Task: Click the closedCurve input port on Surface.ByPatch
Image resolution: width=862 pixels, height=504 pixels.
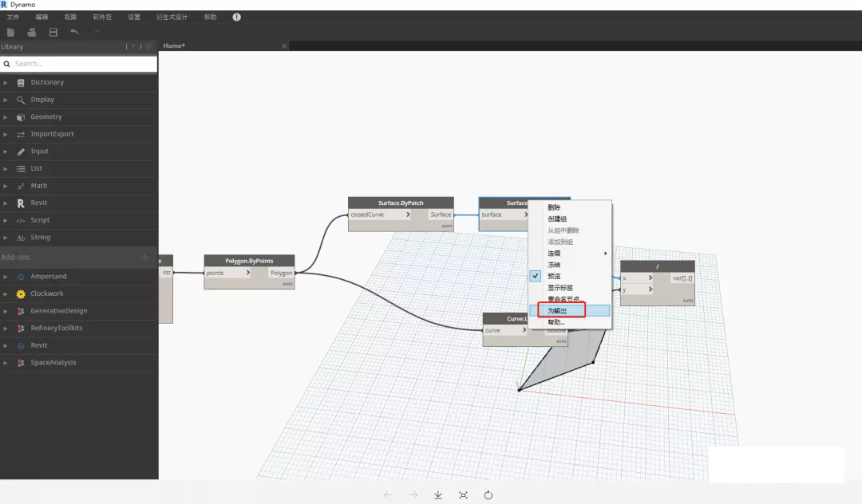Action: click(381, 215)
